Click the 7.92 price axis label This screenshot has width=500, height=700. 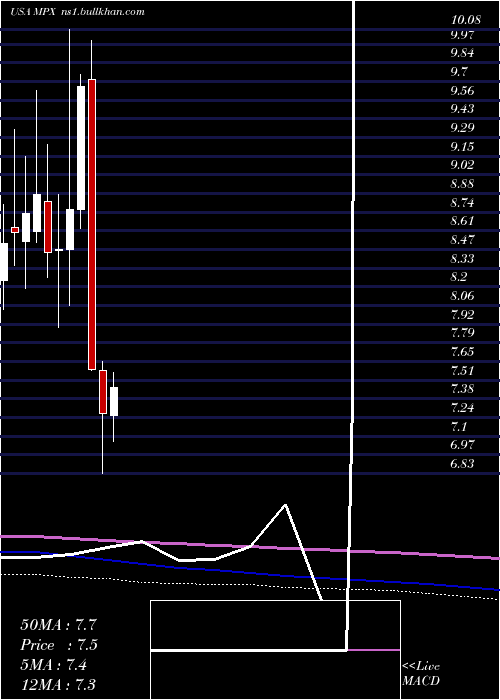(x=462, y=314)
